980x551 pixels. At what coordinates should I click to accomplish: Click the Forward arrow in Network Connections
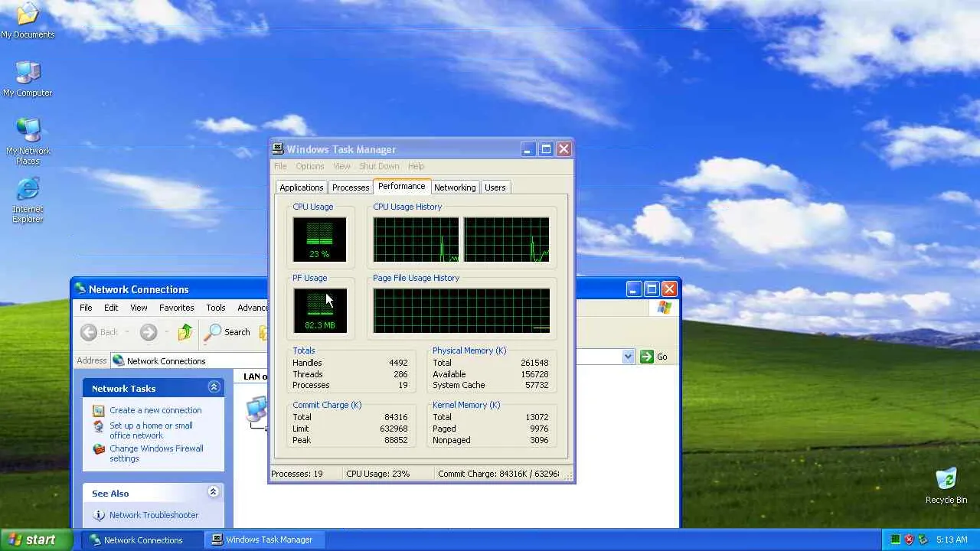[x=149, y=332]
